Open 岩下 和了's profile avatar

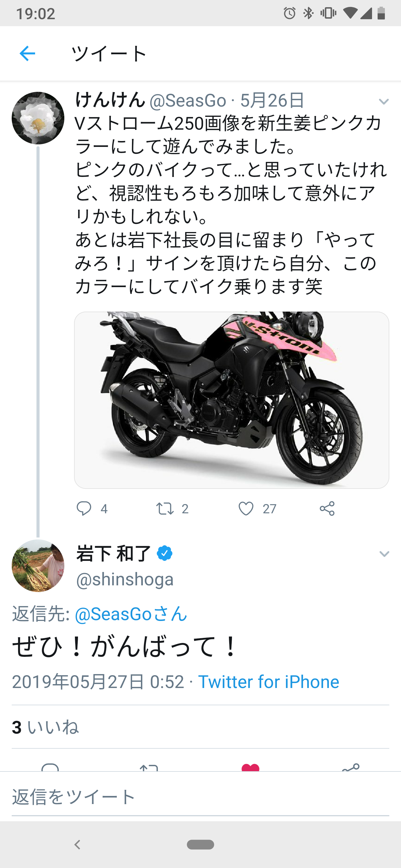[38, 565]
